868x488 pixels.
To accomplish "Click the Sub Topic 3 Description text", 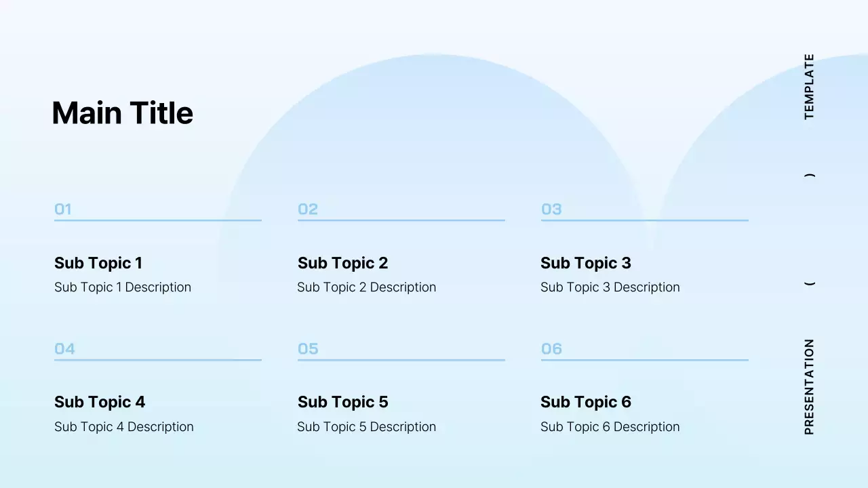I will (610, 287).
